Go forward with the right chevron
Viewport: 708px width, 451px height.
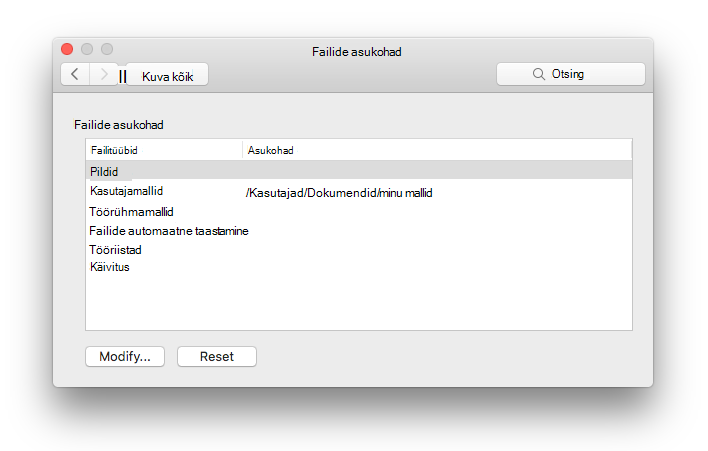[x=104, y=74]
